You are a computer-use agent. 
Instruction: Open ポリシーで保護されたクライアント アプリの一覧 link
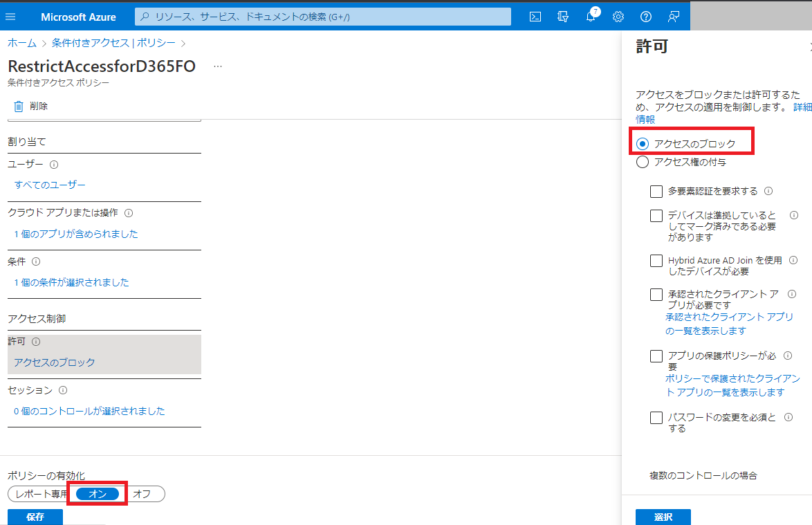(x=732, y=385)
